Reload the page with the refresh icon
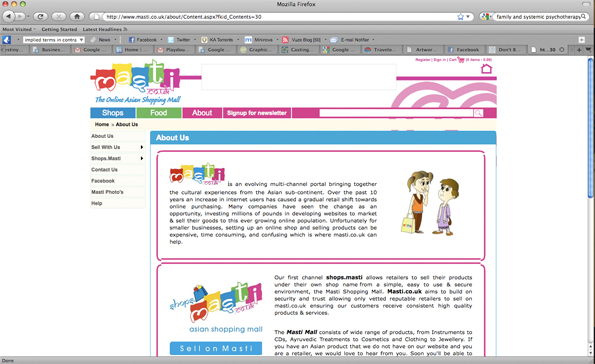Screen dimensions: 595x364 coord(40,16)
